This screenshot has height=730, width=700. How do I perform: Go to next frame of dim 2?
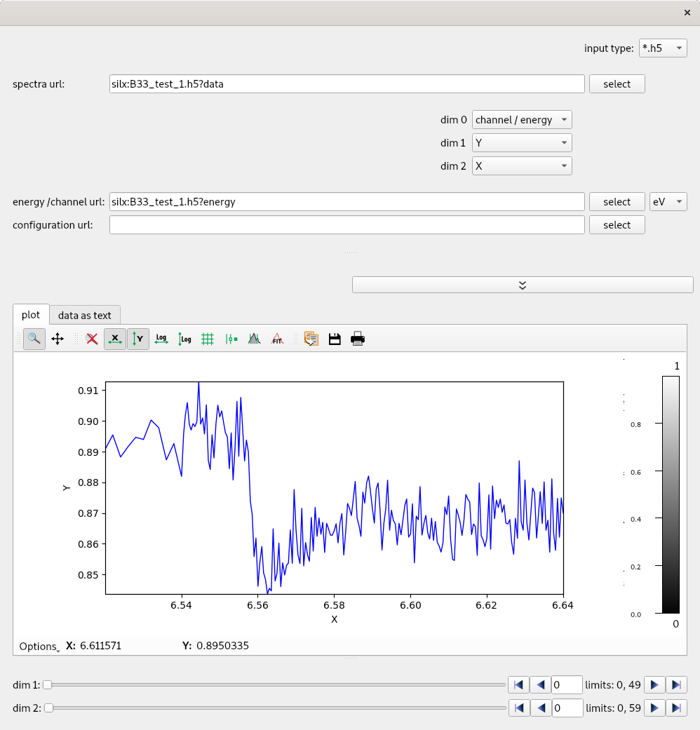654,708
